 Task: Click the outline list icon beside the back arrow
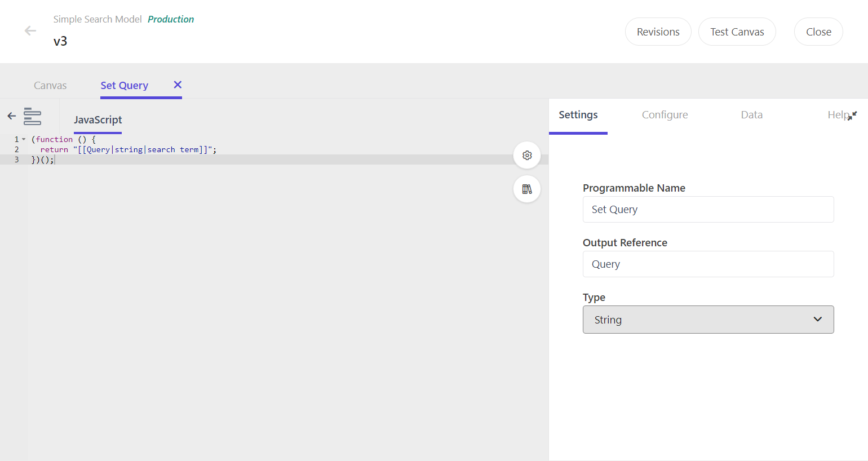[x=32, y=116]
